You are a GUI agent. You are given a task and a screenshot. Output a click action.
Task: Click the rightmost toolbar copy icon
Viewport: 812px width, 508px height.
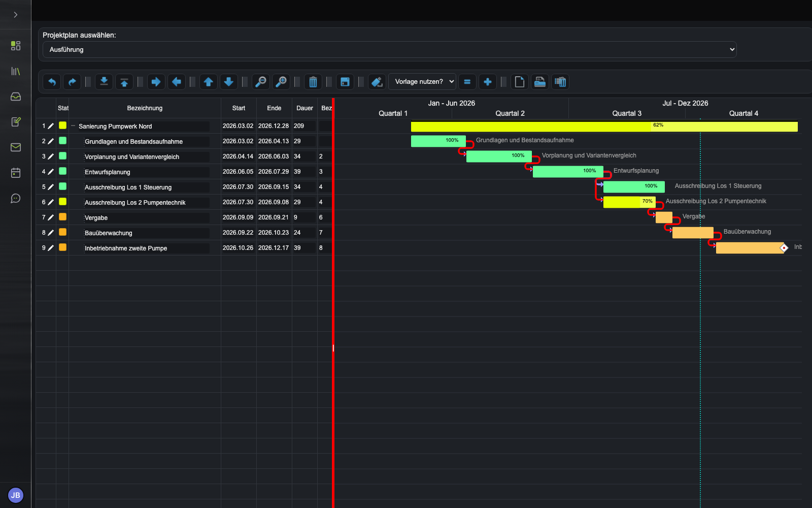(560, 82)
